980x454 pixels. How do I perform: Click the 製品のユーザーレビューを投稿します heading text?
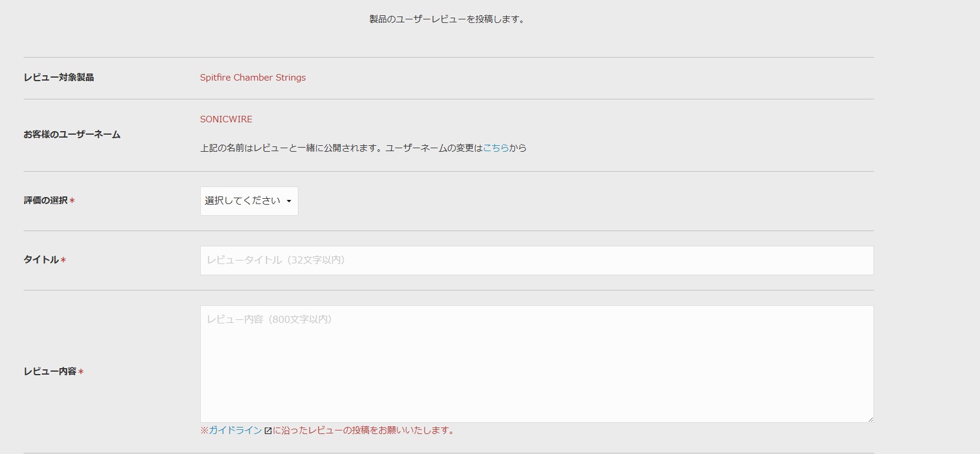448,19
